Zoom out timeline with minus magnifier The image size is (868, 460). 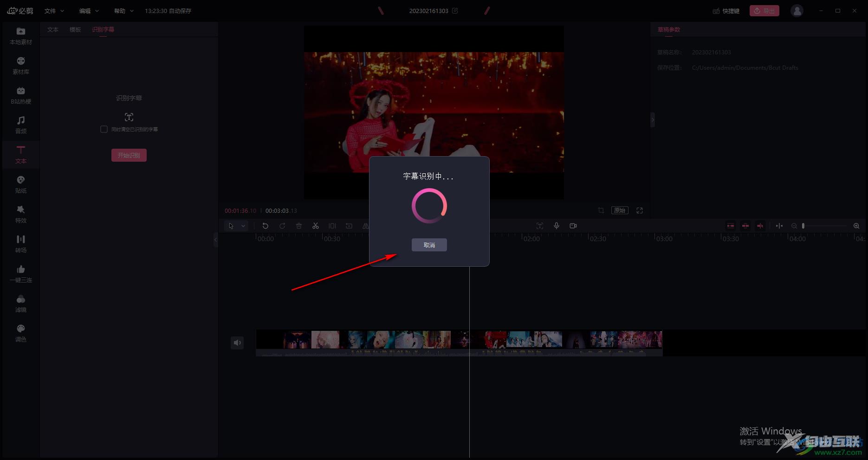[x=794, y=226]
